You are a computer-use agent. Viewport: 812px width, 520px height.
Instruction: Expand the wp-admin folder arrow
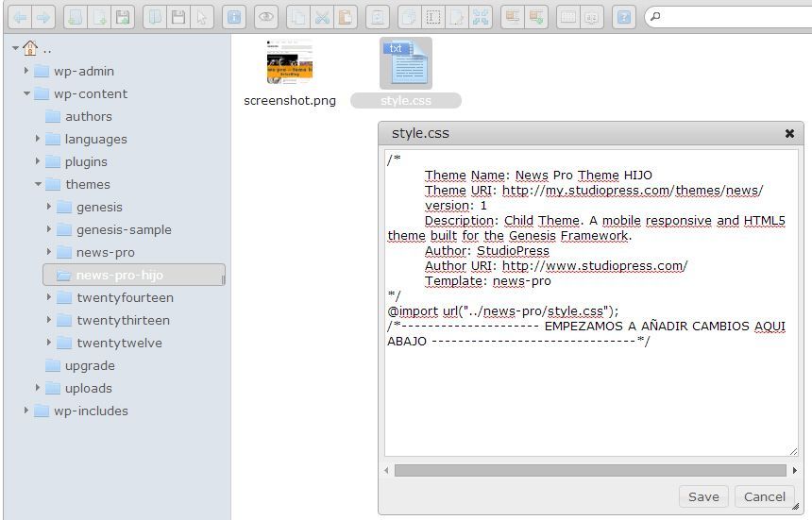[x=25, y=71]
